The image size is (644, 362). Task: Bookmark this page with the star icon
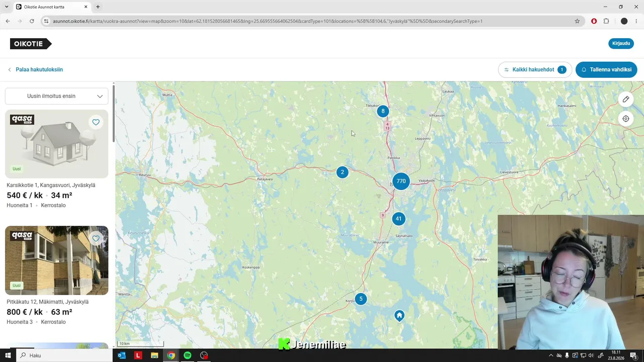point(577,21)
